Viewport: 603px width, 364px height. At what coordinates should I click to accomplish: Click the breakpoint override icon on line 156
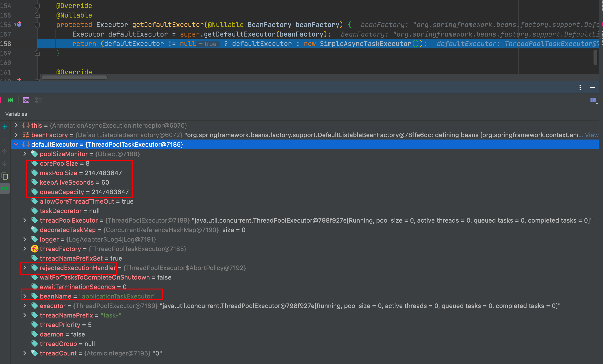point(18,24)
